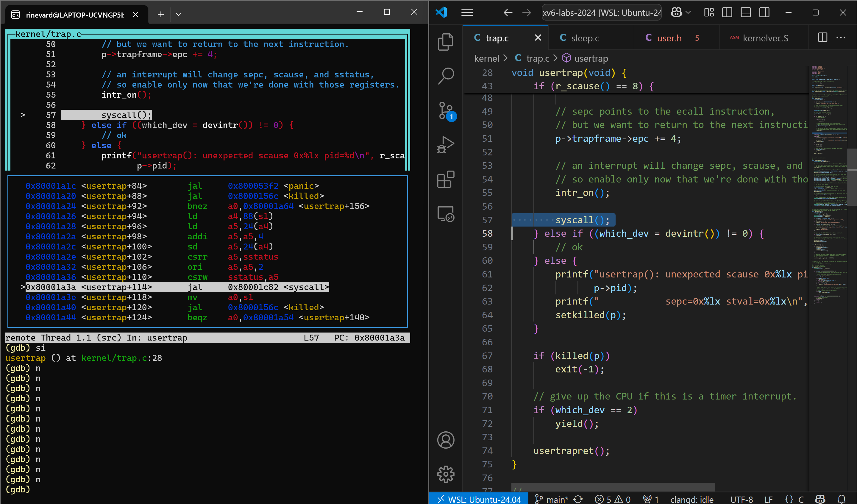Open the Explorer view in activity bar

pyautogui.click(x=446, y=42)
